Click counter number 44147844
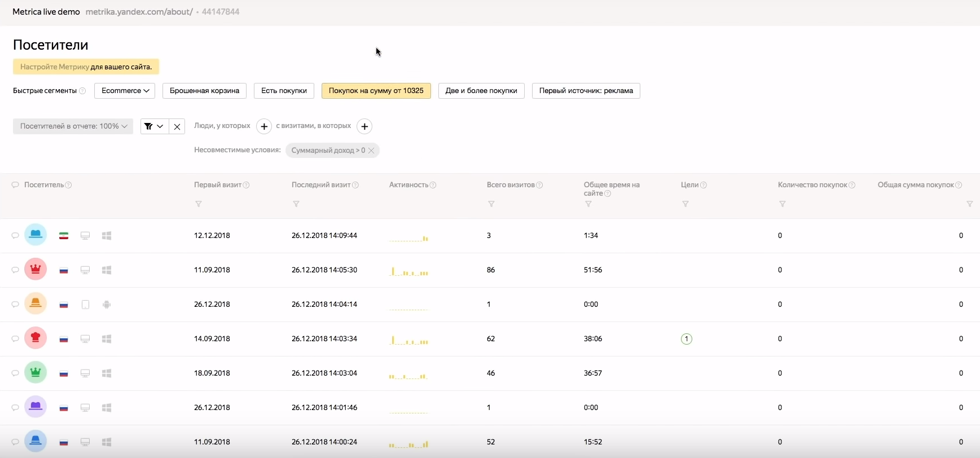Viewport: 980px width, 458px height. pos(221,12)
